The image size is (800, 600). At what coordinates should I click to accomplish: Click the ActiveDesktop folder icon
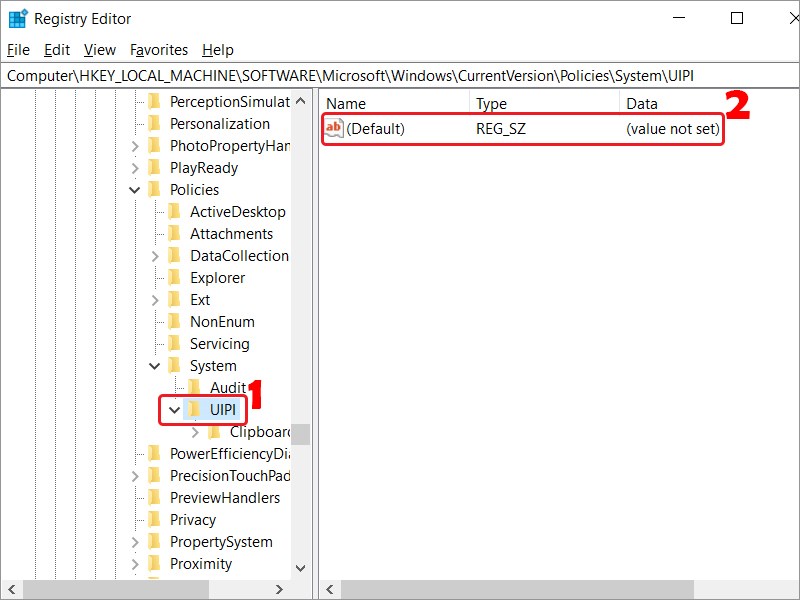(174, 211)
